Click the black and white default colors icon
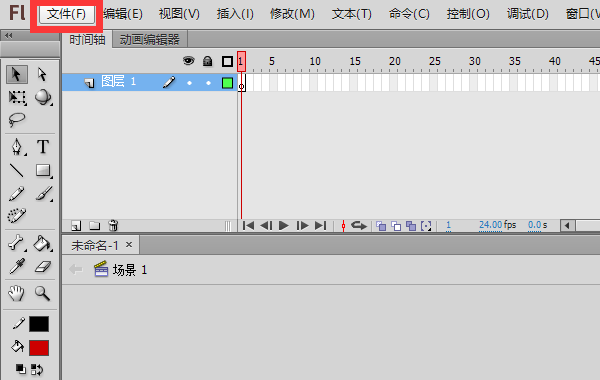 point(21,369)
